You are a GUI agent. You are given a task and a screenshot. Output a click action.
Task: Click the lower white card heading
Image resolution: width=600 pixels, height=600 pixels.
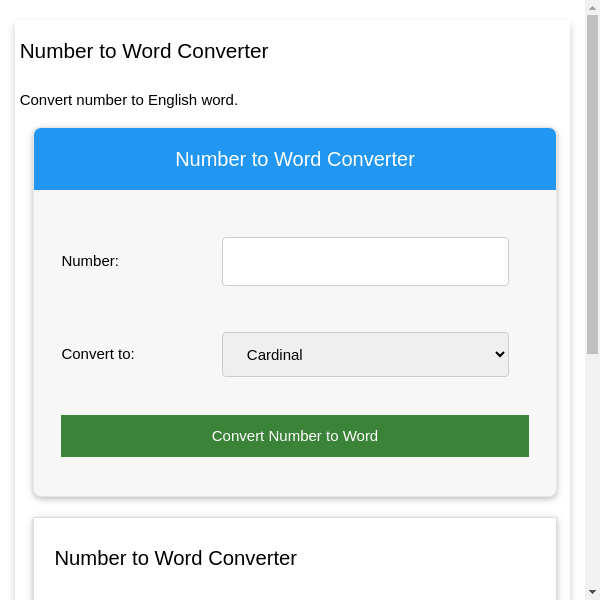coord(176,558)
